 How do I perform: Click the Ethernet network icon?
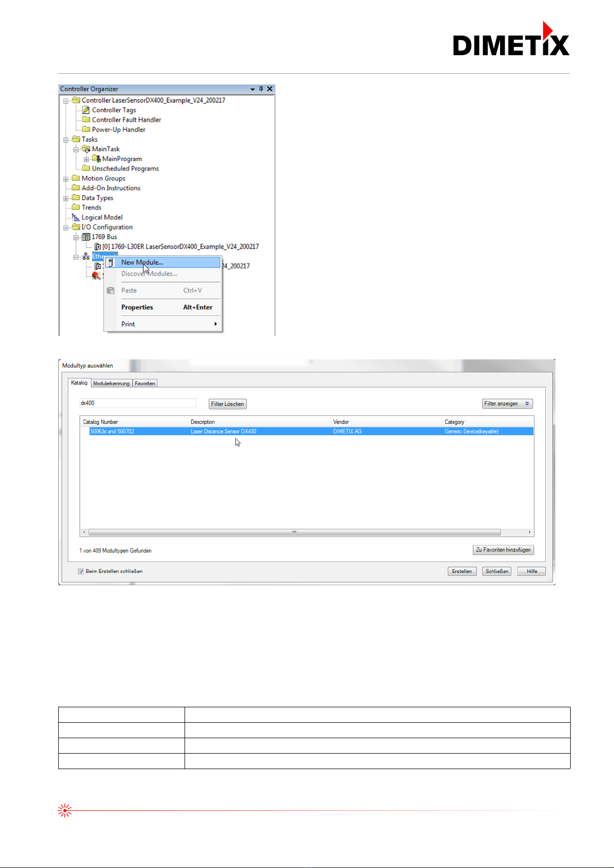tap(86, 257)
